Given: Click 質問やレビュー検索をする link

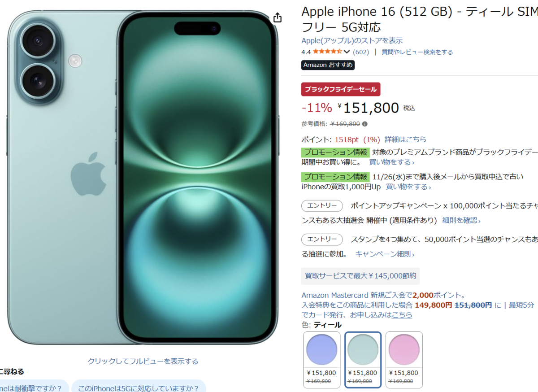Looking at the screenshot, I should pyautogui.click(x=417, y=52).
